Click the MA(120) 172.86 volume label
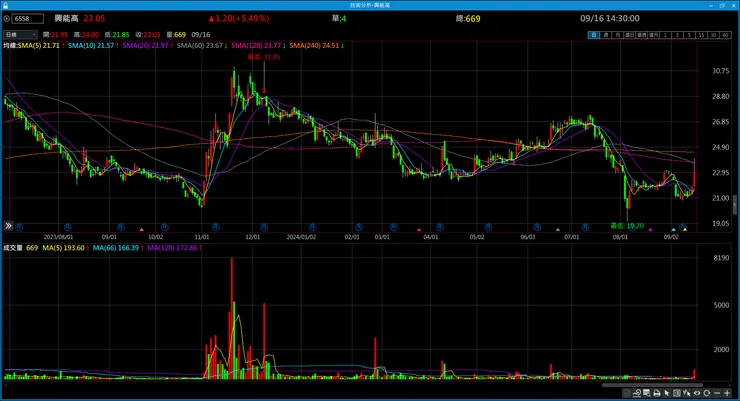 173,248
